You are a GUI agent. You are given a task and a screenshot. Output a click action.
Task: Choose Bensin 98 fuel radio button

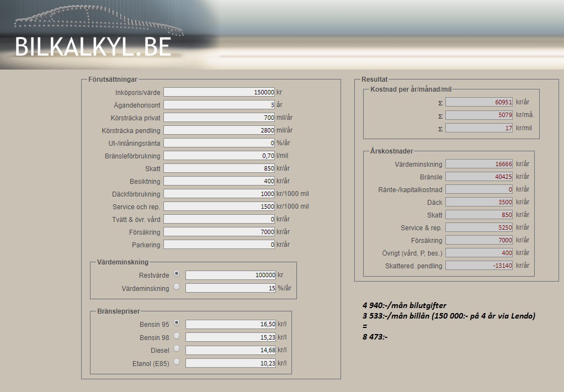click(x=177, y=336)
